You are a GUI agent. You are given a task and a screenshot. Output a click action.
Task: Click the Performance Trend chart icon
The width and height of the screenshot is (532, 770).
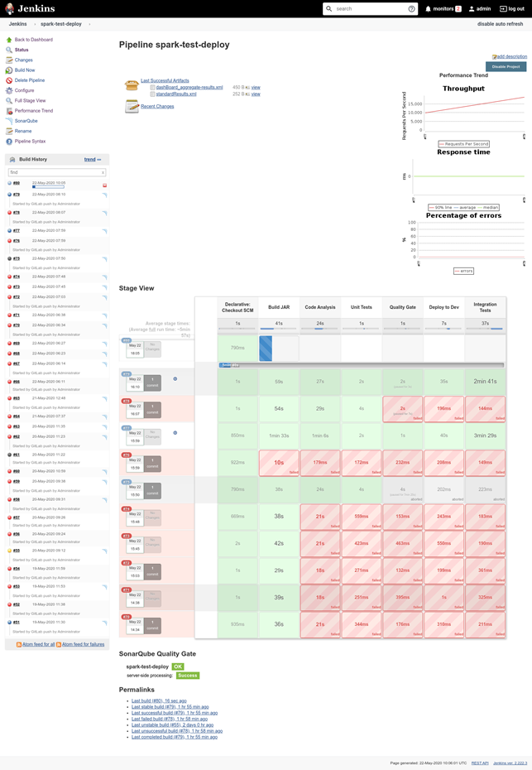click(x=9, y=111)
